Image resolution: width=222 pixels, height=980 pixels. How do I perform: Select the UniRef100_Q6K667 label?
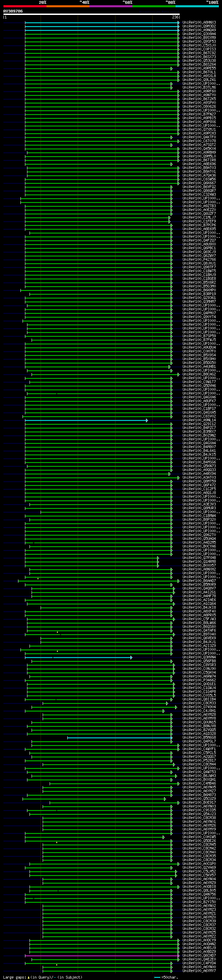click(x=199, y=183)
